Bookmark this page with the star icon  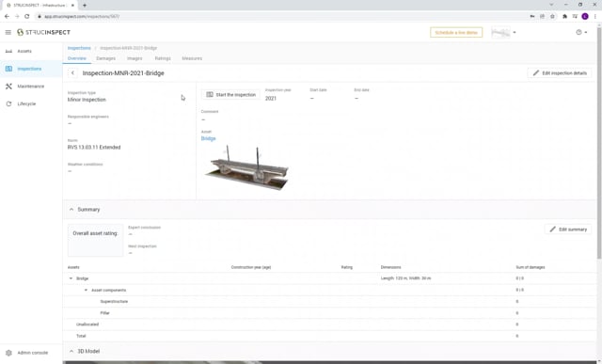[x=552, y=17]
